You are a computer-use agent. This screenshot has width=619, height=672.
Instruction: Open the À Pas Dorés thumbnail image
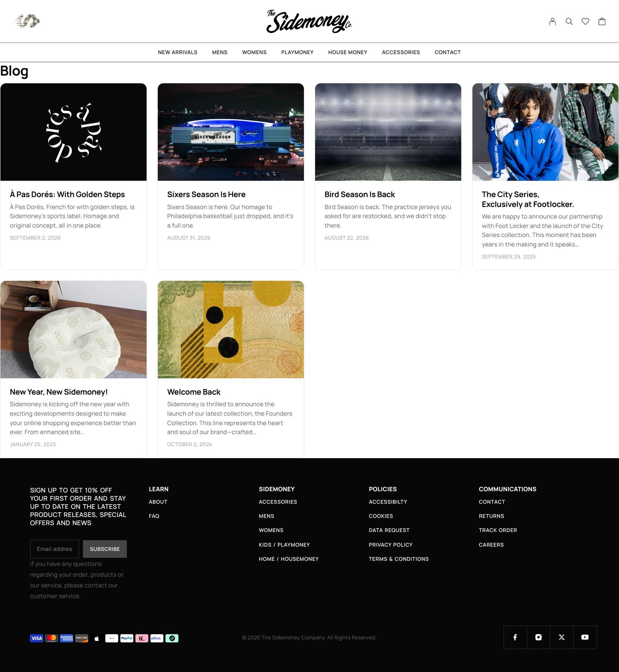pyautogui.click(x=74, y=132)
